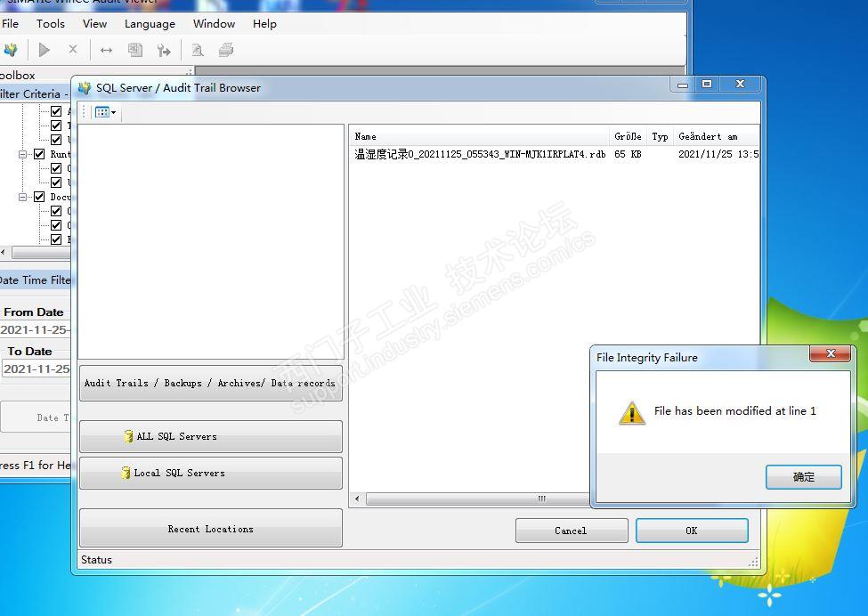
Task: Click the print preview toolbar icon
Action: (197, 51)
